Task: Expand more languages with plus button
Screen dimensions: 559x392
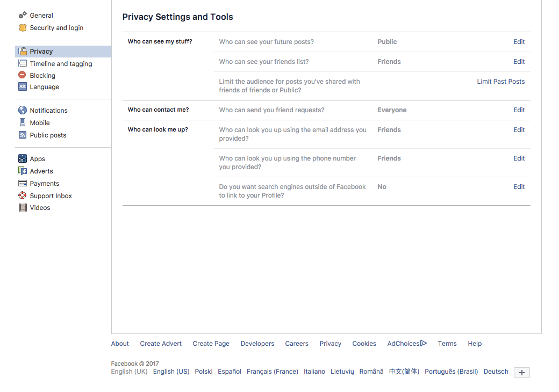Action: click(521, 373)
